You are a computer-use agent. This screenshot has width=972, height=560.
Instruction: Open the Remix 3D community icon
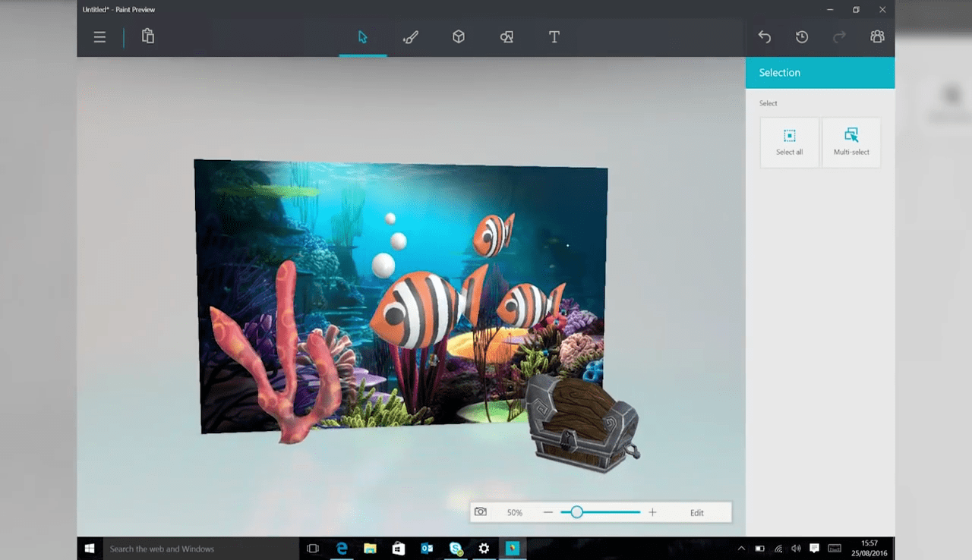click(877, 36)
